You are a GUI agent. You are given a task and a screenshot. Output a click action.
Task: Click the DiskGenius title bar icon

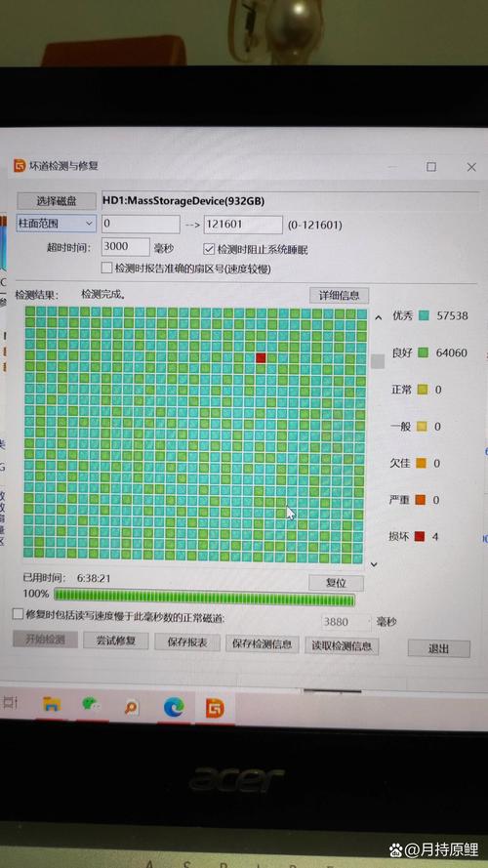pos(20,166)
